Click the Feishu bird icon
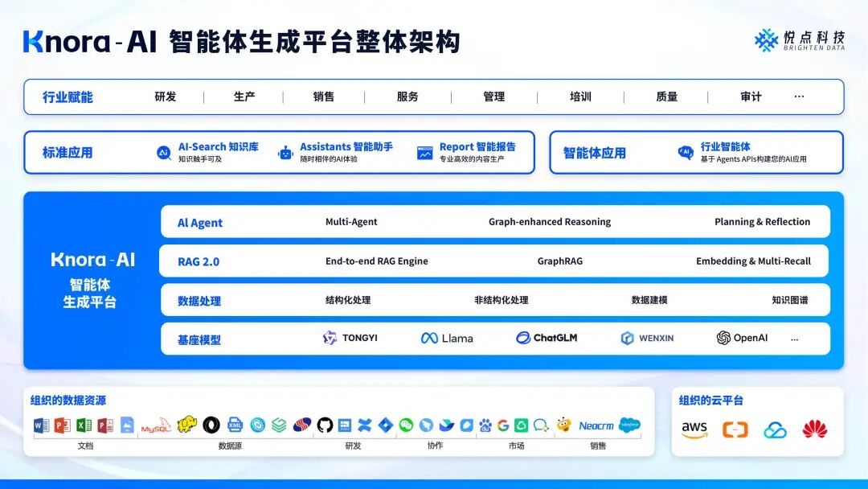868x489 pixels. 447,425
